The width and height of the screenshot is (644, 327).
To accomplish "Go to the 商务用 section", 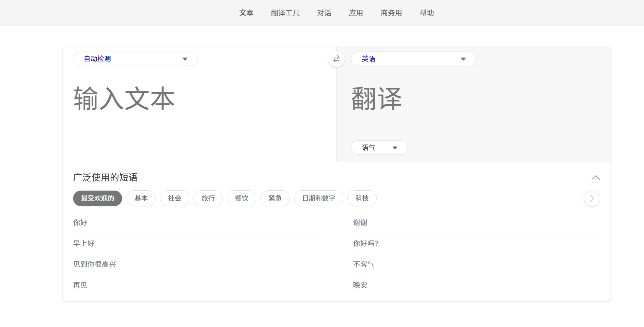I will [x=391, y=13].
